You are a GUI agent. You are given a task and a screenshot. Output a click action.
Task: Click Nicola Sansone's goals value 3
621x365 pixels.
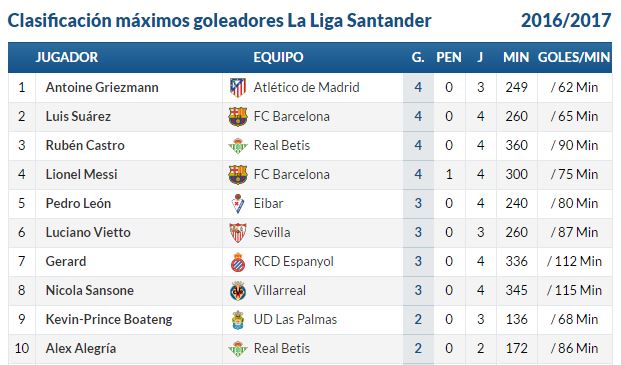pyautogui.click(x=418, y=291)
